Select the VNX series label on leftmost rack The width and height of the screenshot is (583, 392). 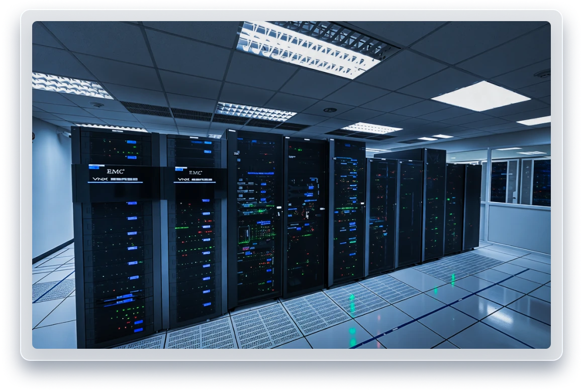(115, 179)
